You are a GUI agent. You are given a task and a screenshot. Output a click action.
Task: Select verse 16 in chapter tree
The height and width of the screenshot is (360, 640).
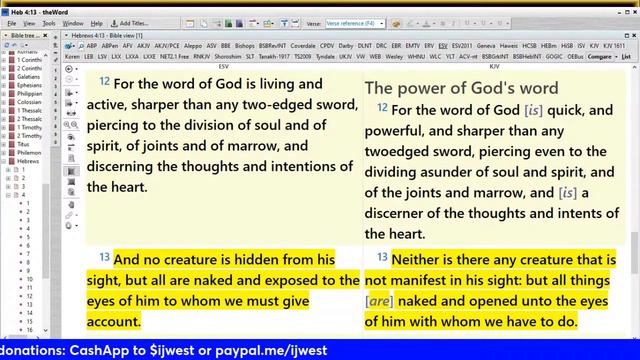click(x=29, y=330)
